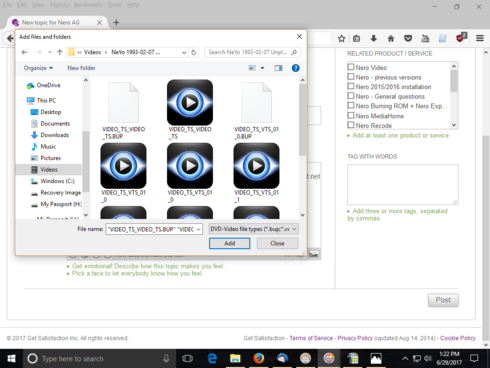The width and height of the screenshot is (490, 368).
Task: Open dialog help with question mark icon
Action: pyautogui.click(x=295, y=68)
